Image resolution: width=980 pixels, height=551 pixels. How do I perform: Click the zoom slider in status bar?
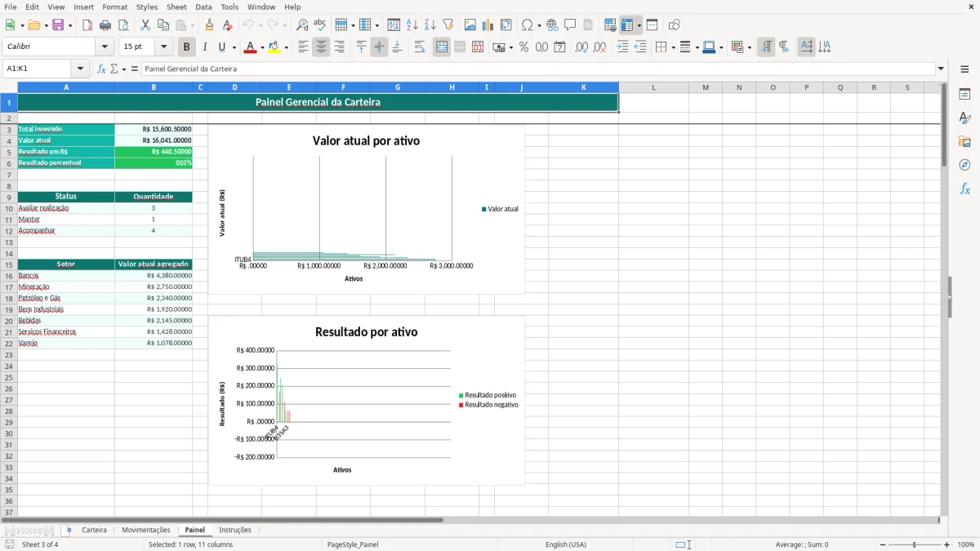pos(915,544)
